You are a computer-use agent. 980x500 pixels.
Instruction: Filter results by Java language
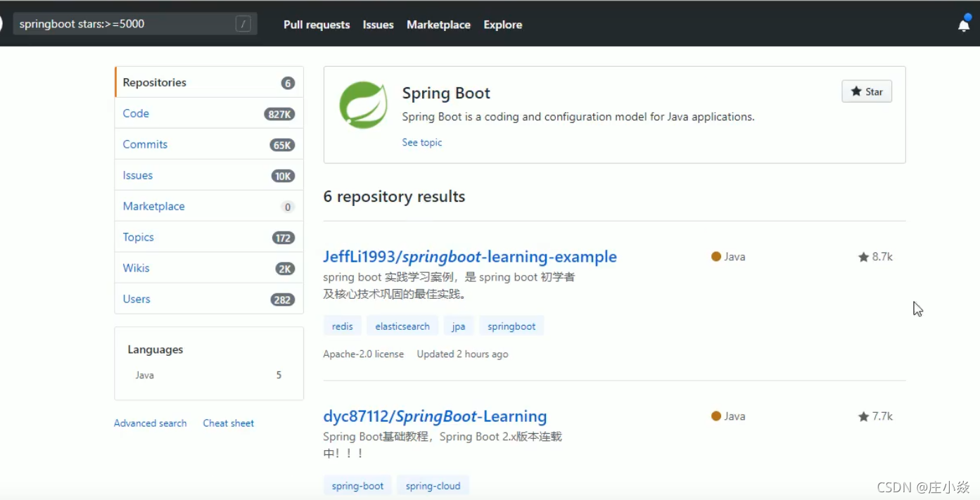point(208,376)
